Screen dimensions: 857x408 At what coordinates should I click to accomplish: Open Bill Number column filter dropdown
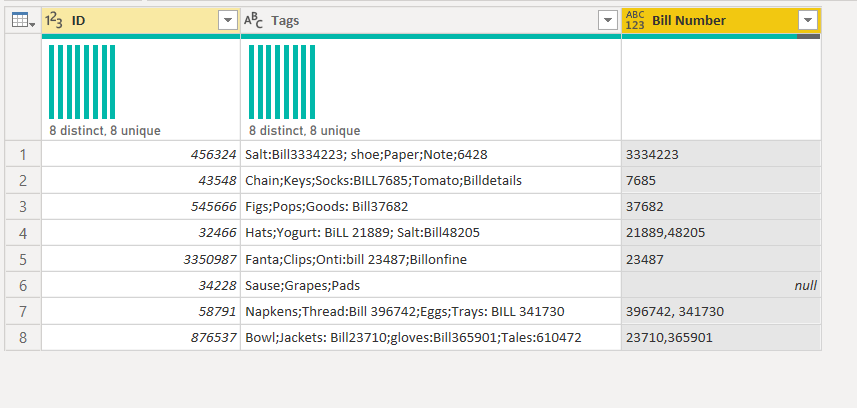point(808,21)
